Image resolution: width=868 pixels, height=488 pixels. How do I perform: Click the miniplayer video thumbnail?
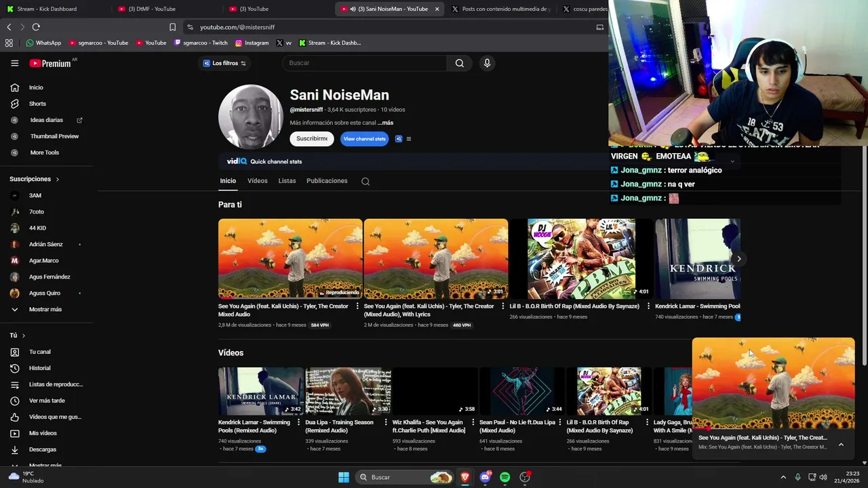pos(773,384)
